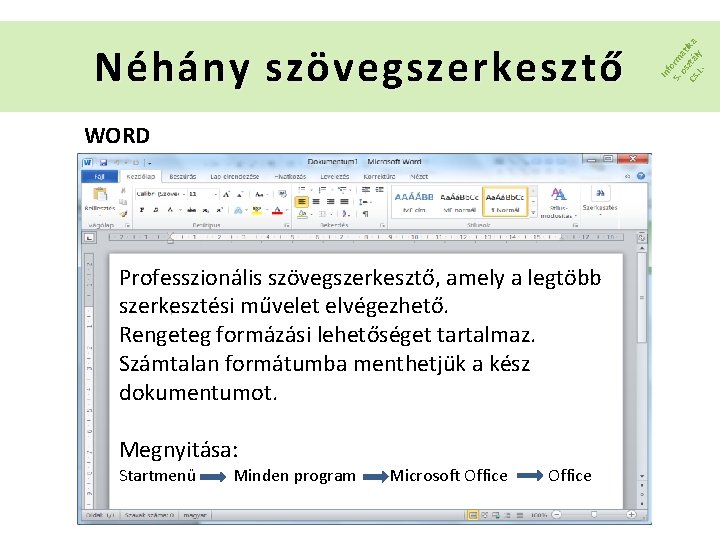Switch to the Korrektúra tab

[x=379, y=176]
